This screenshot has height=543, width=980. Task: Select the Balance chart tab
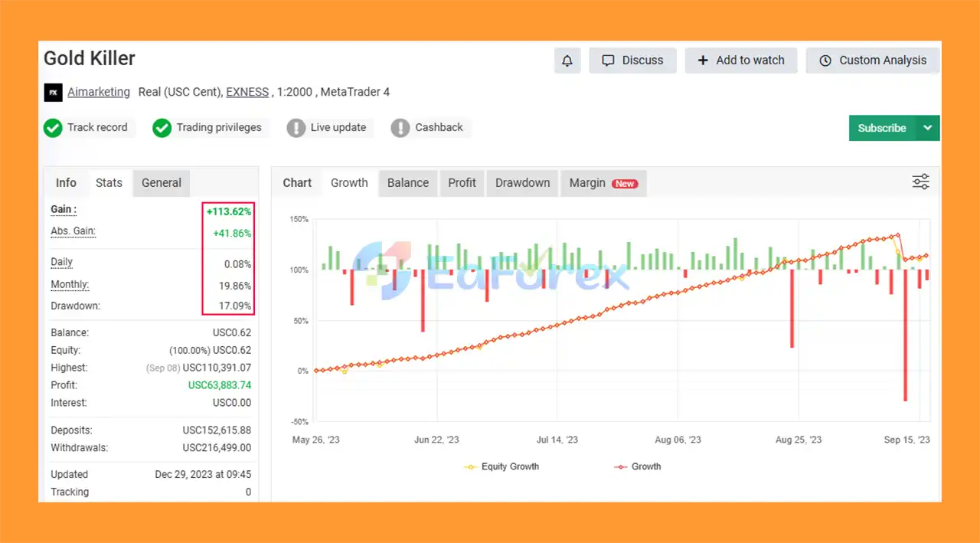pos(407,183)
